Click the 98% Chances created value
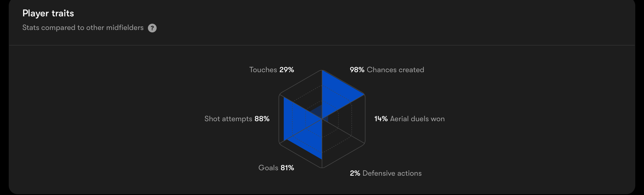The height and width of the screenshot is (195, 644). (357, 70)
